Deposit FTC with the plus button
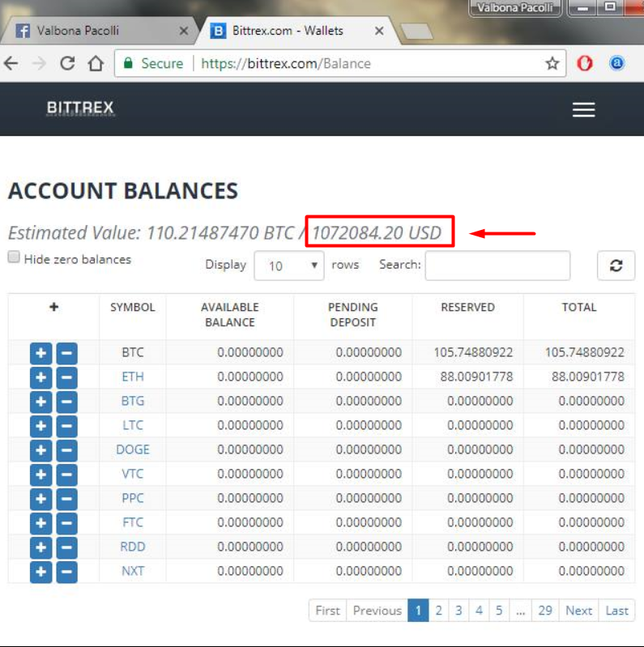The width and height of the screenshot is (644, 647). coord(41,523)
